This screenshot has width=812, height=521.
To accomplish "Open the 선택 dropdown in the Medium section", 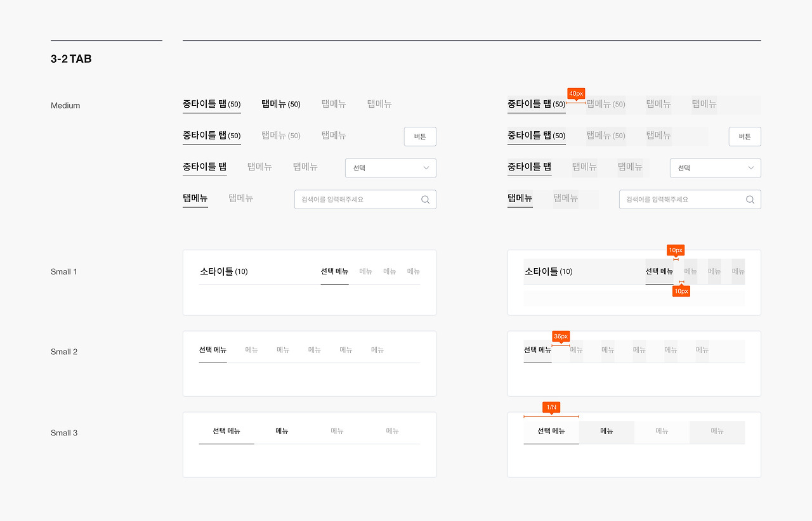I will click(x=390, y=167).
